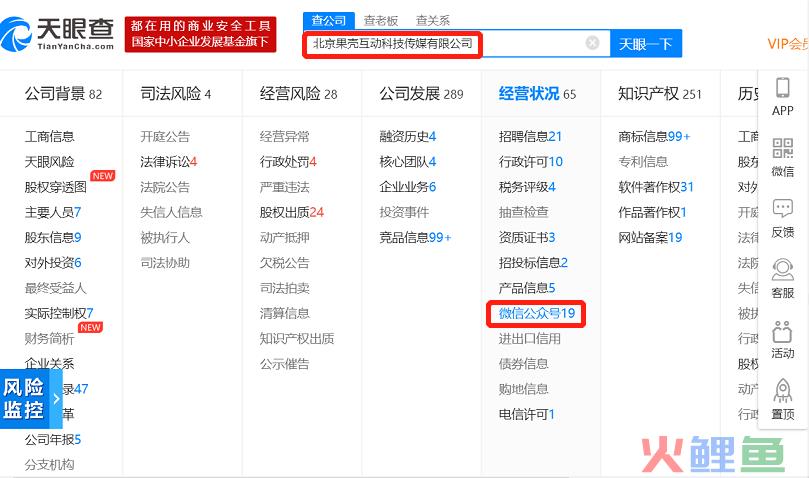Click the greyed 知识产权出质 entry
The width and height of the screenshot is (809, 478).
tap(297, 339)
